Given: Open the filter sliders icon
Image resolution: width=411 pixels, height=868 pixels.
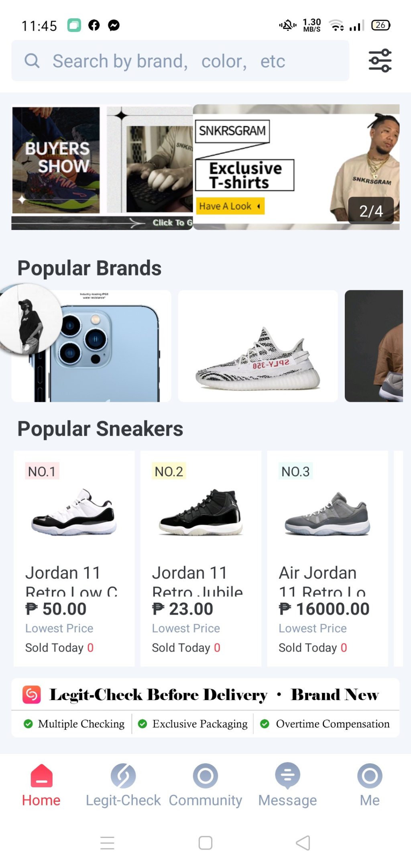Looking at the screenshot, I should 380,61.
